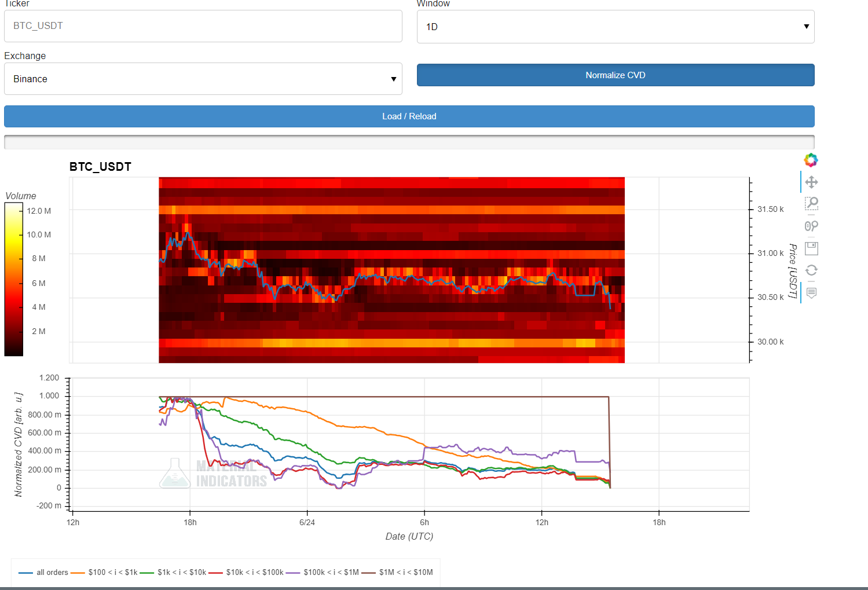
Task: Save the chart with the Save icon
Action: [x=811, y=248]
